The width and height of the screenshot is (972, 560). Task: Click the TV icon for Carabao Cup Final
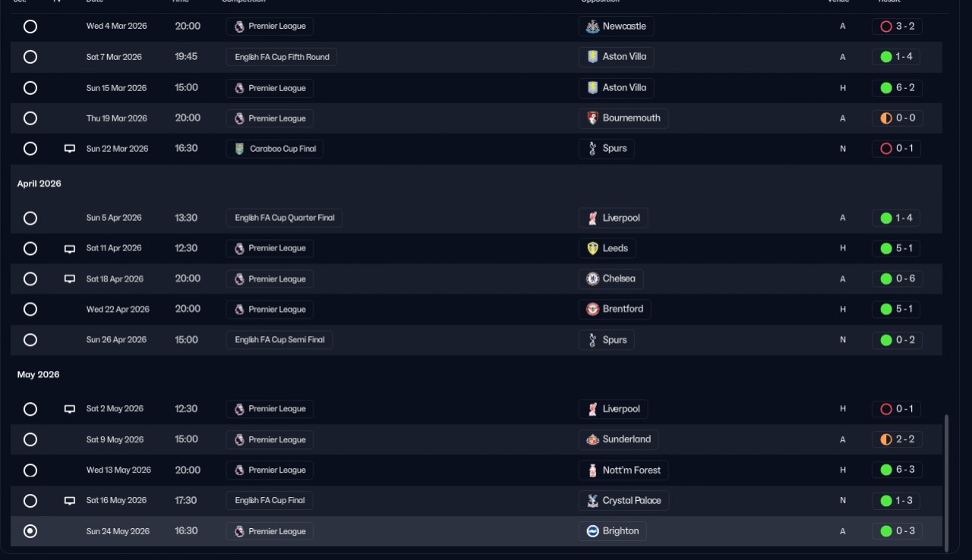(x=70, y=149)
